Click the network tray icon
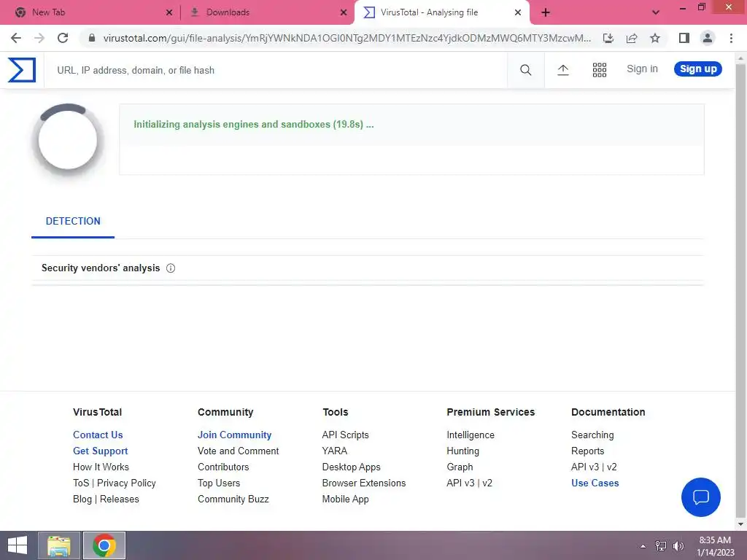 coord(661,546)
